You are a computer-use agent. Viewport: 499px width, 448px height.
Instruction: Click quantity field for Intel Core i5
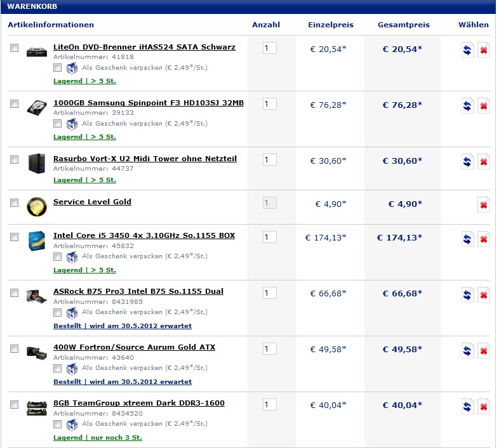pos(270,237)
